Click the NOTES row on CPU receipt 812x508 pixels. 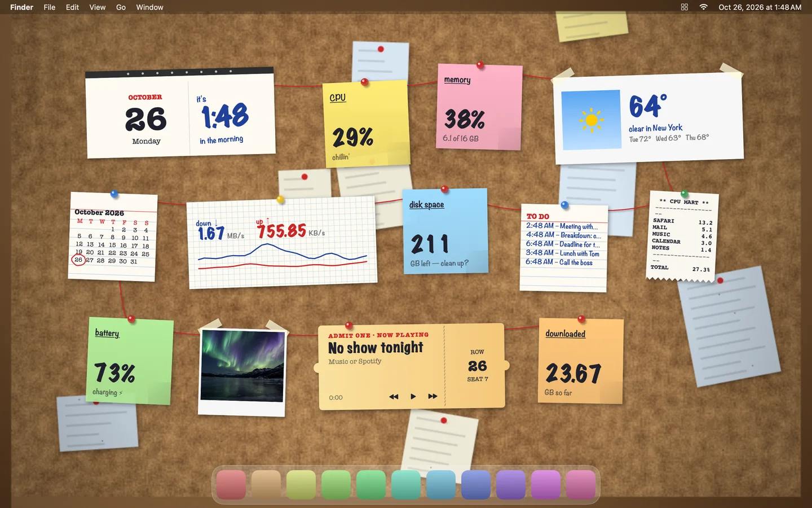click(681, 248)
